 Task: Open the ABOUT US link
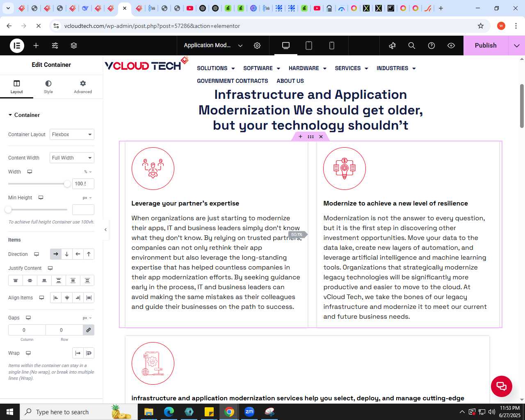pyautogui.click(x=290, y=81)
